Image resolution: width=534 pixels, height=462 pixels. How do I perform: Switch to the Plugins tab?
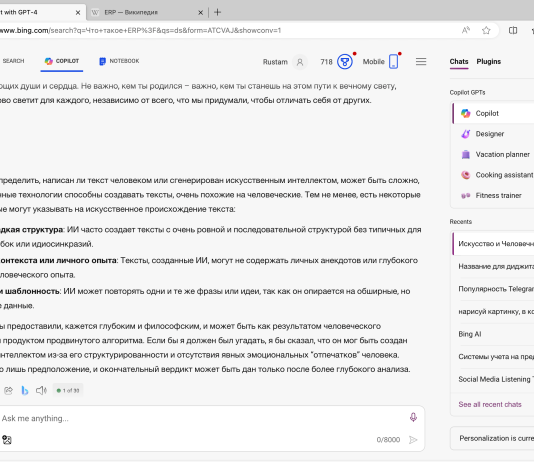pos(489,62)
